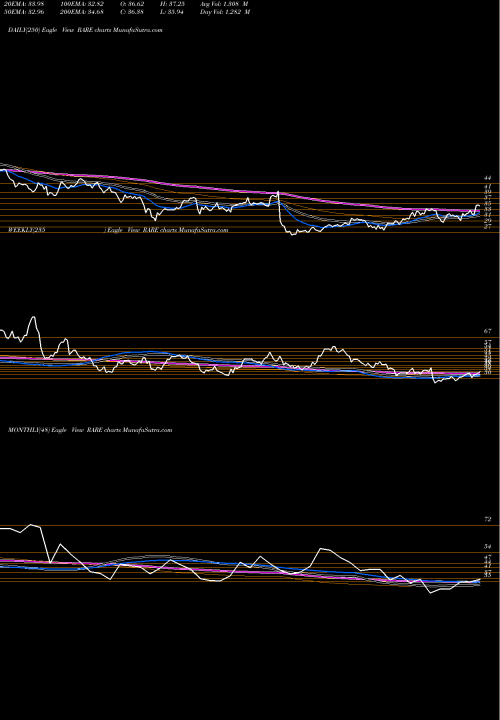Click the WEEKLY chart title
This screenshot has height=720, width=500.
coord(118,230)
